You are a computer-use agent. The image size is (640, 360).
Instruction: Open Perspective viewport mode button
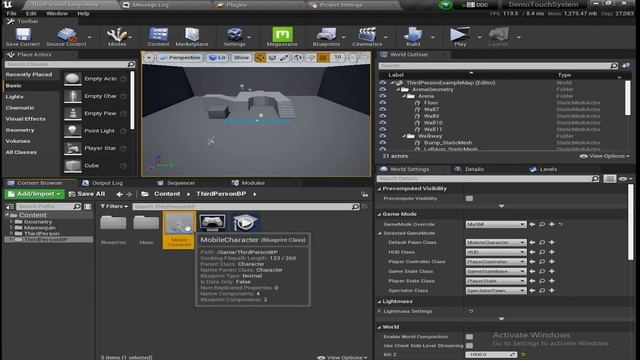click(180, 58)
